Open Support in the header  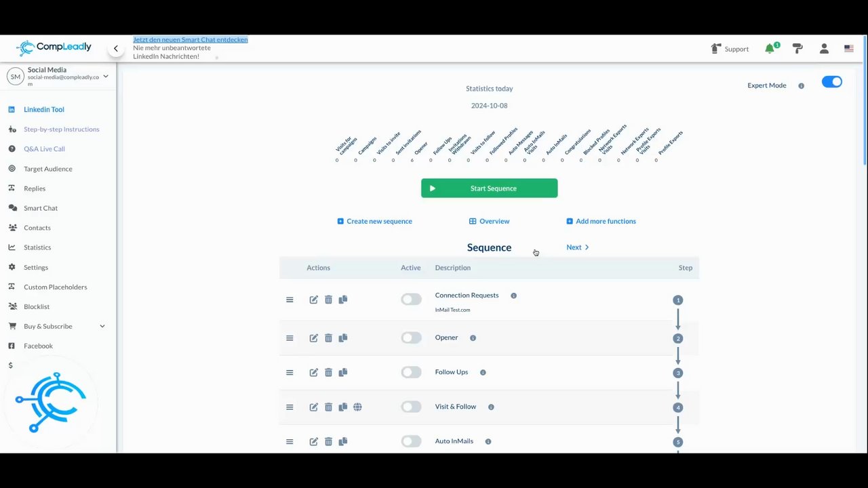click(x=730, y=49)
